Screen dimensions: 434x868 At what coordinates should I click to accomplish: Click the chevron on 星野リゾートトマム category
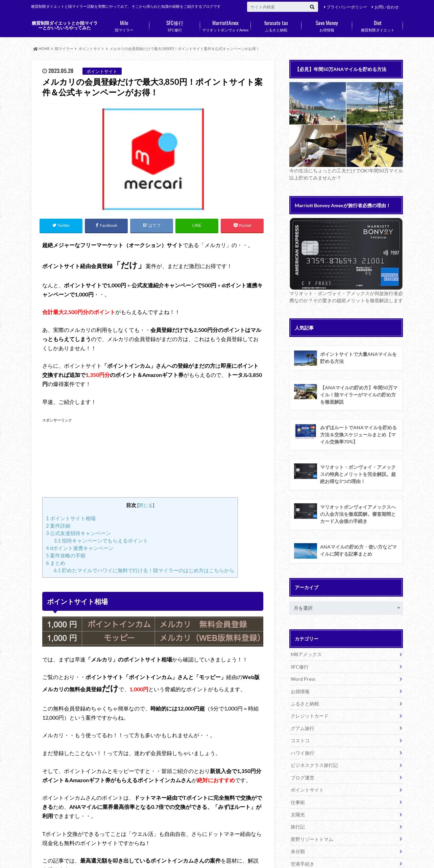401,839
